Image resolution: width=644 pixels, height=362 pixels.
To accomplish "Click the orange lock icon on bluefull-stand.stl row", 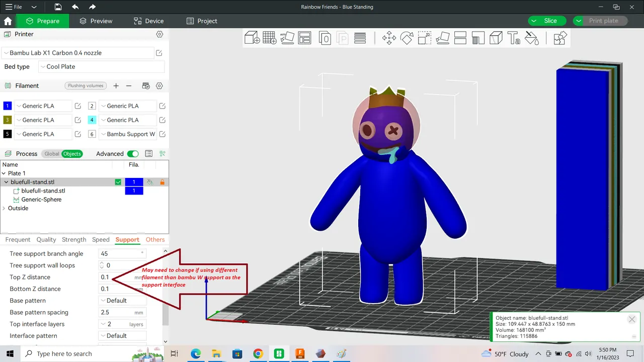I will [x=162, y=182].
